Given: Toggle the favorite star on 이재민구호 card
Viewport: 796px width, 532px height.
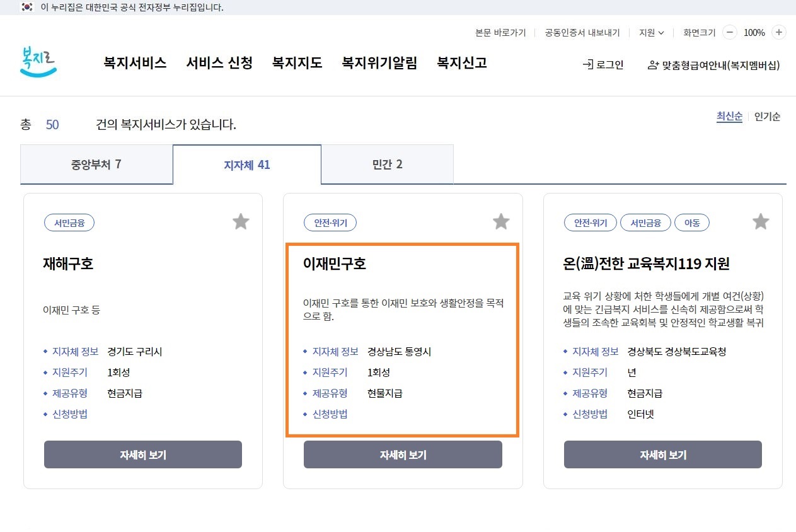Looking at the screenshot, I should (500, 221).
